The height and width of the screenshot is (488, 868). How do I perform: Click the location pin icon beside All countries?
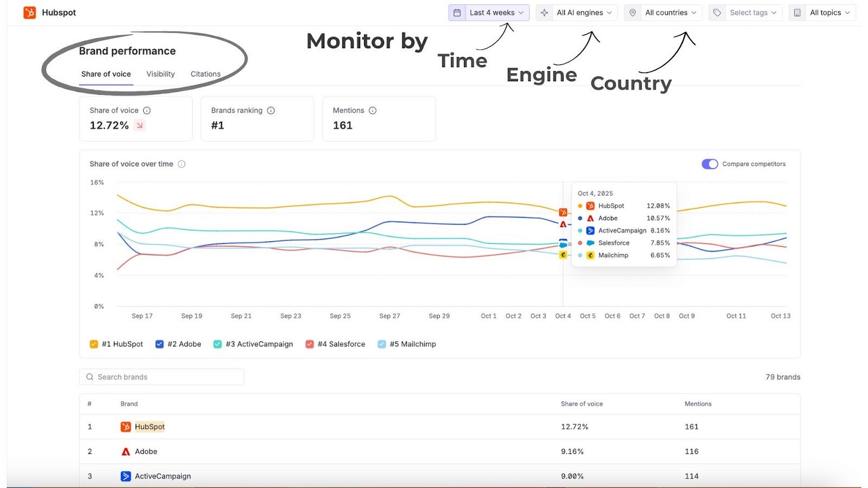coord(633,12)
